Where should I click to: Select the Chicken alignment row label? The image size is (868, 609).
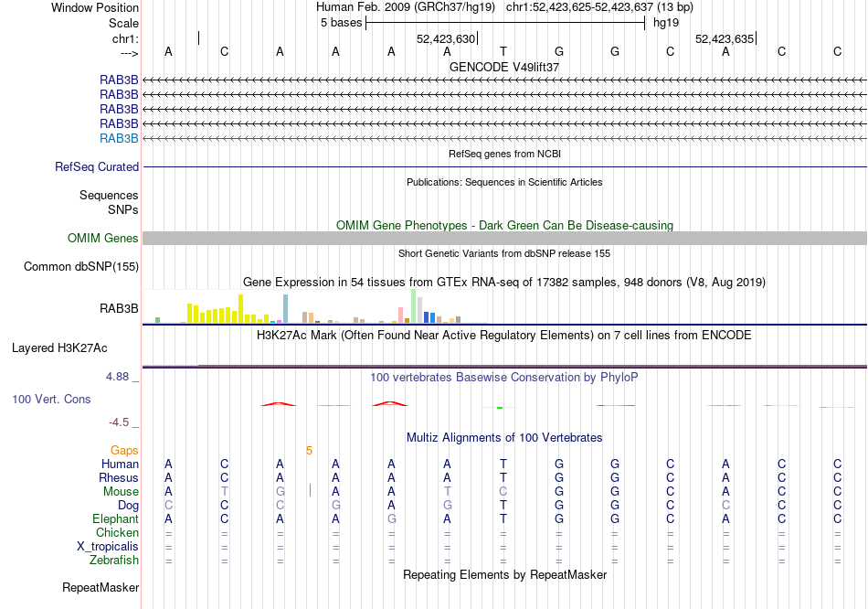(x=117, y=532)
